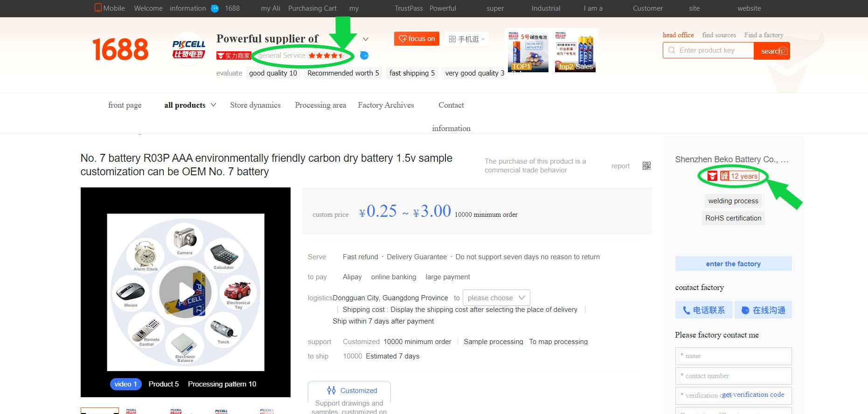Select the Product 5 gallery tab
This screenshot has height=414, width=868.
point(164,384)
